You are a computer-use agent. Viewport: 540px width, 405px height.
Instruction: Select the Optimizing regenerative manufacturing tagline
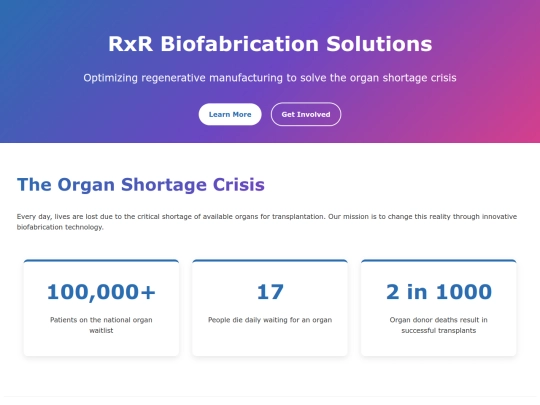click(x=270, y=78)
